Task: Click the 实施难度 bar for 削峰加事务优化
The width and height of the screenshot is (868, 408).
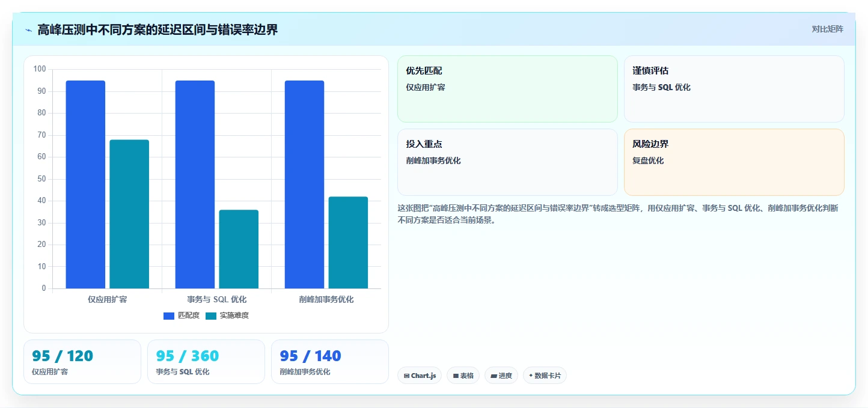Action: pyautogui.click(x=348, y=242)
